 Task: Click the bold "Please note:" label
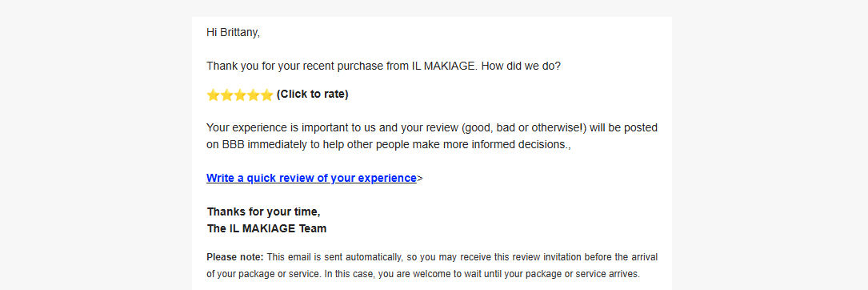pos(235,257)
